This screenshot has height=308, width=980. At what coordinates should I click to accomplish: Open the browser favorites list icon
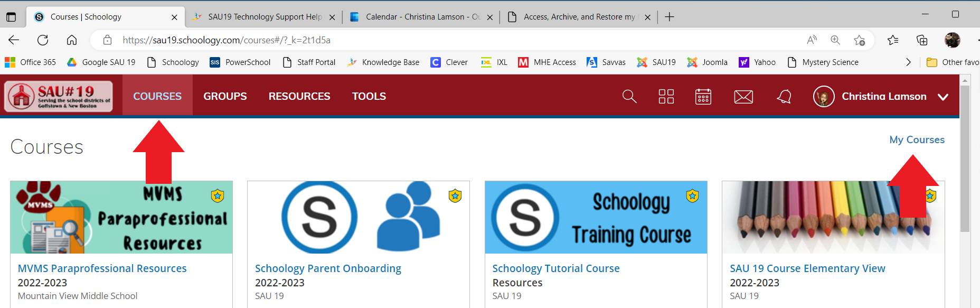coord(893,40)
